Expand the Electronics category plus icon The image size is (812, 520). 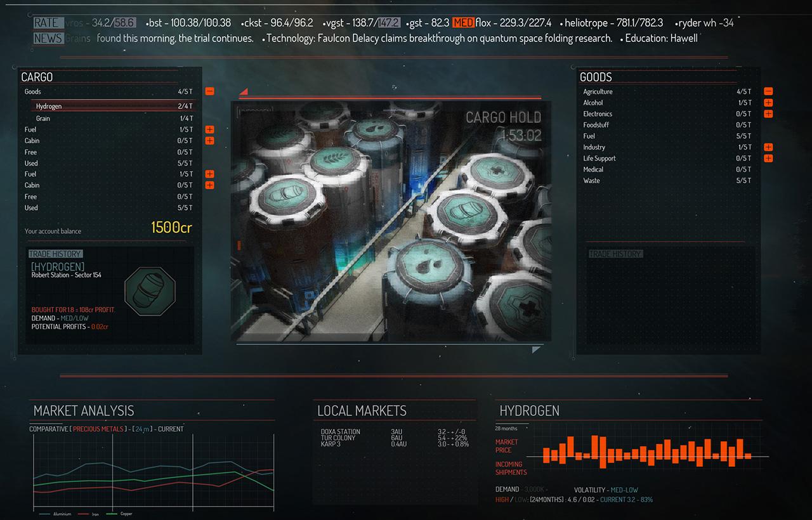coord(768,114)
